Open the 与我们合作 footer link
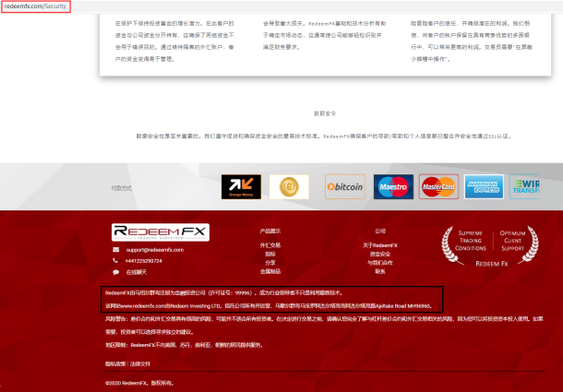This screenshot has width=563, height=392. coord(380,263)
